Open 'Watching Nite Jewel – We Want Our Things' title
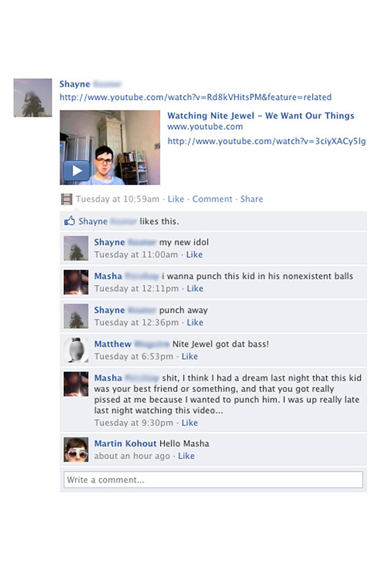The height and width of the screenshot is (588, 392). pos(261,116)
